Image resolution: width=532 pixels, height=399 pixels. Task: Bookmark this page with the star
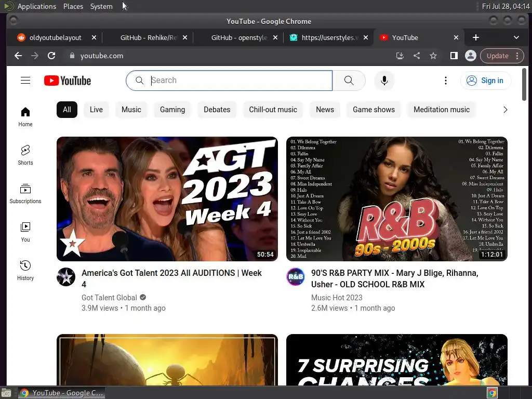[x=433, y=56]
